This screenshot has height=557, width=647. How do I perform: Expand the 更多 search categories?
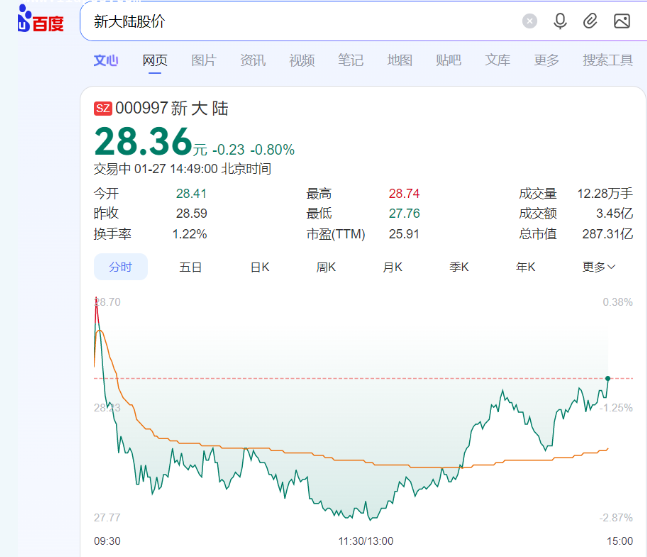click(546, 60)
